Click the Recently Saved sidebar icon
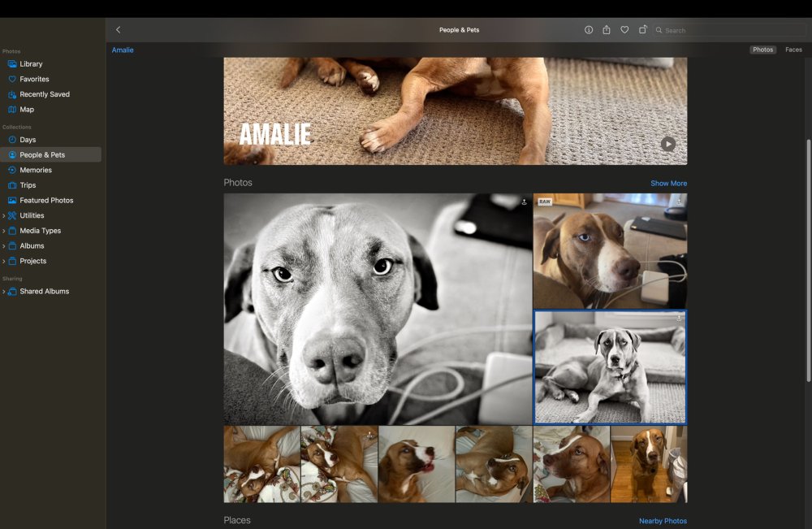The image size is (812, 529). pos(12,94)
